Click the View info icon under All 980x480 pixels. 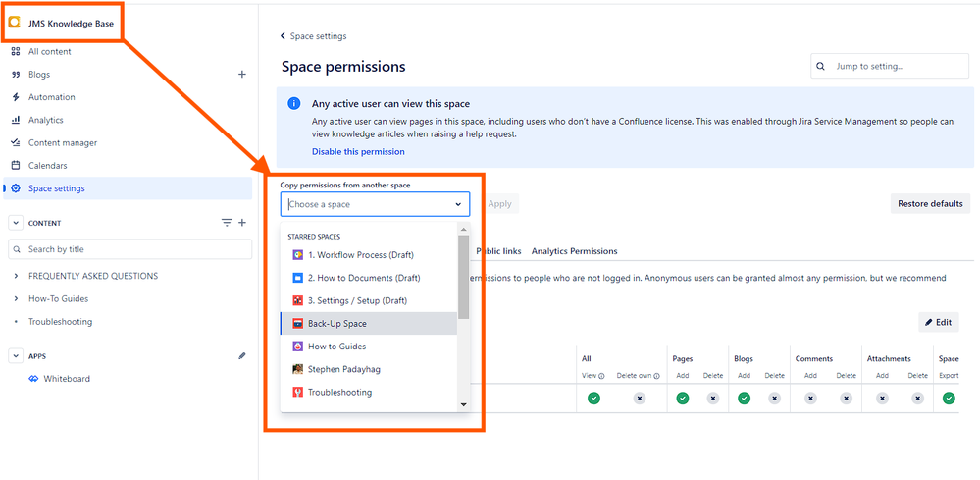tap(601, 376)
